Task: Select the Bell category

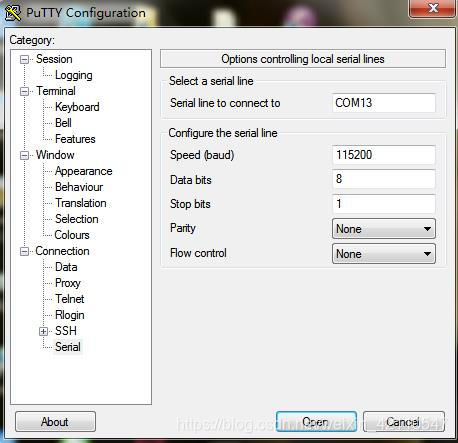Action: [63, 123]
